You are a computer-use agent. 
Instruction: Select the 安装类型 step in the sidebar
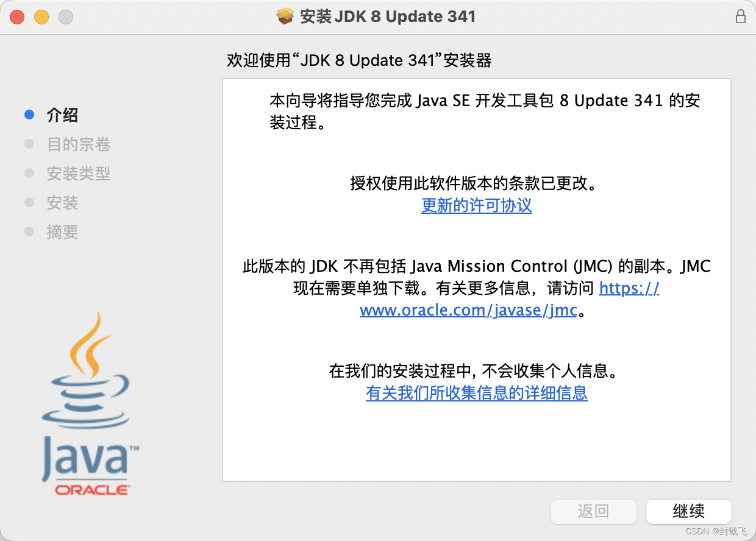click(x=79, y=173)
